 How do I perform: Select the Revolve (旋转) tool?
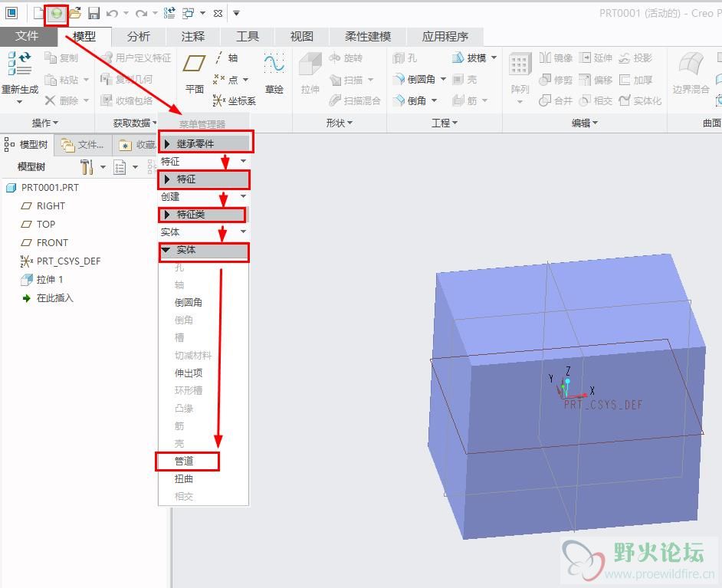(x=346, y=57)
